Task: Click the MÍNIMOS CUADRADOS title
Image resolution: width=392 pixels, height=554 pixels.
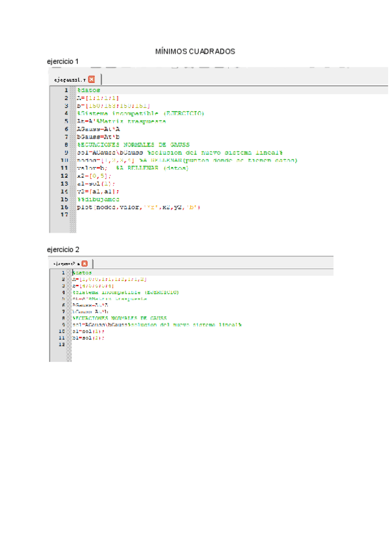Action: (195, 52)
